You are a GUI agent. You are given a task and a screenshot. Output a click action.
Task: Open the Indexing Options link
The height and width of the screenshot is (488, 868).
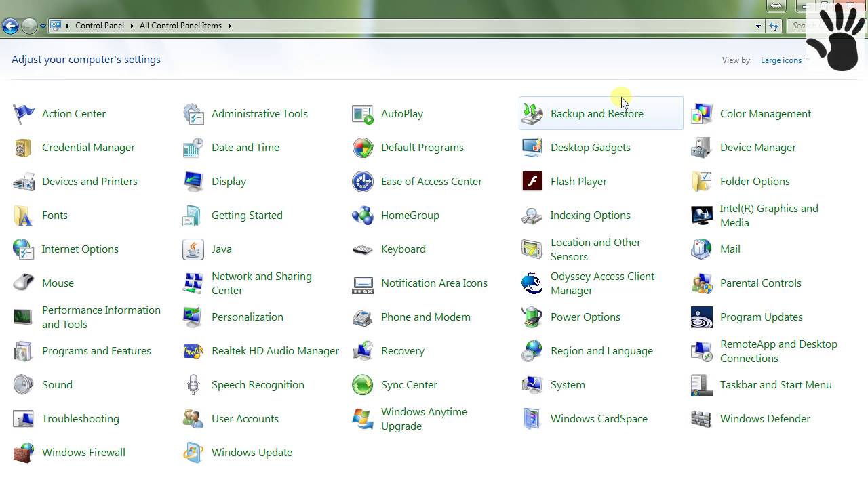pos(591,216)
